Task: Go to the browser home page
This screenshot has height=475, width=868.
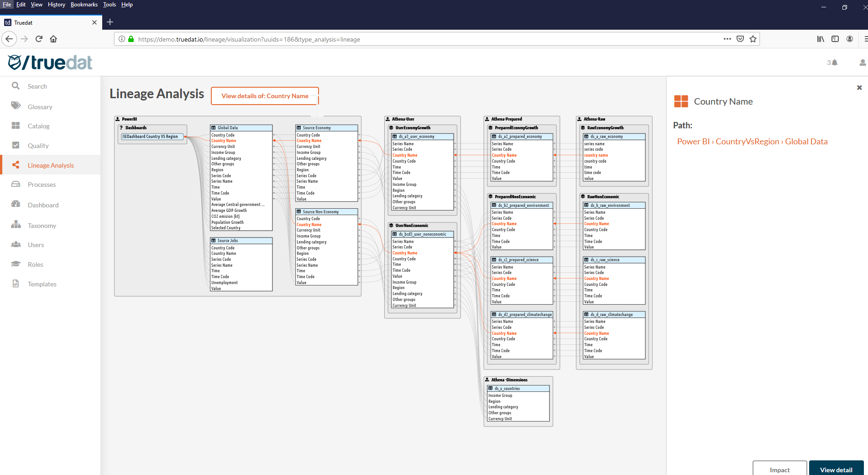Action: click(x=53, y=39)
